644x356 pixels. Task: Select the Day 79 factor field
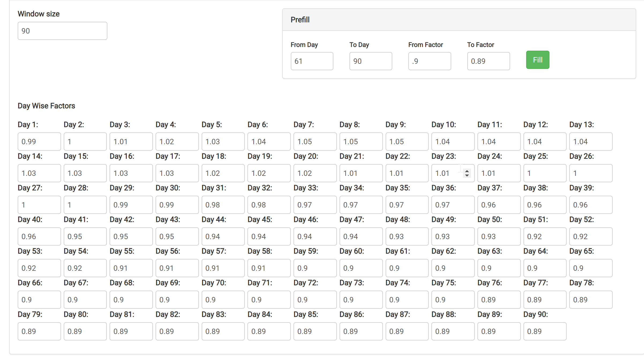[39, 331]
